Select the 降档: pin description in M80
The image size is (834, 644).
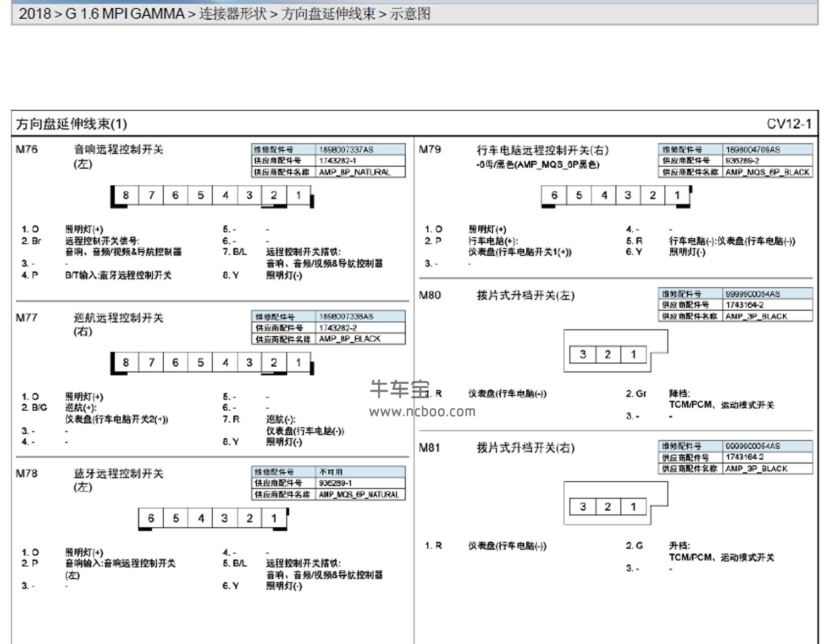pyautogui.click(x=680, y=393)
